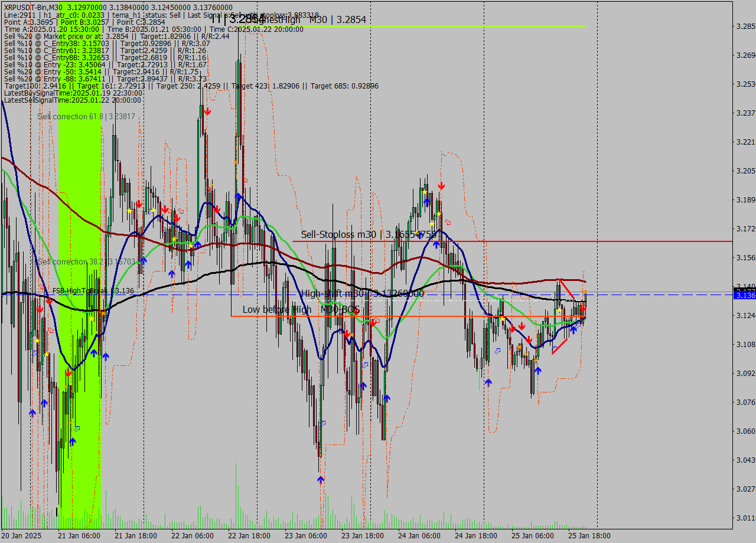
Task: Select the 'Sell correction 38.2' label
Action: coord(86,261)
